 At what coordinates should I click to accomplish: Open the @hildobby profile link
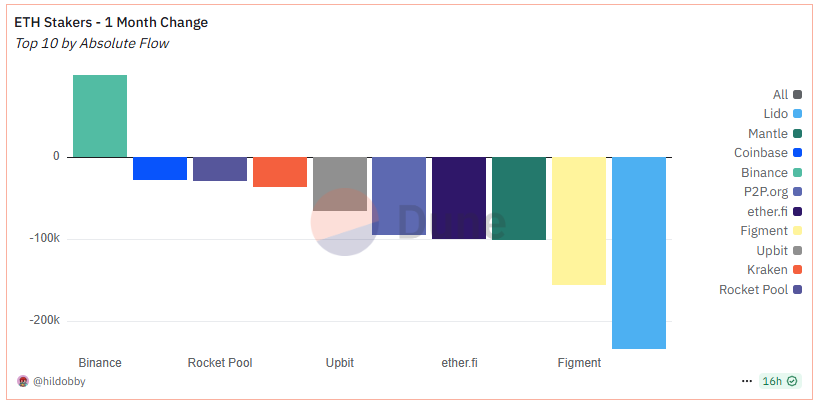coord(59,381)
